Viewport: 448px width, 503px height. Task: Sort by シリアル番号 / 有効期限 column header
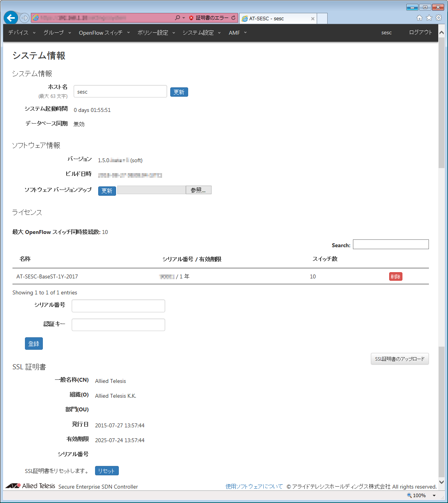192,259
